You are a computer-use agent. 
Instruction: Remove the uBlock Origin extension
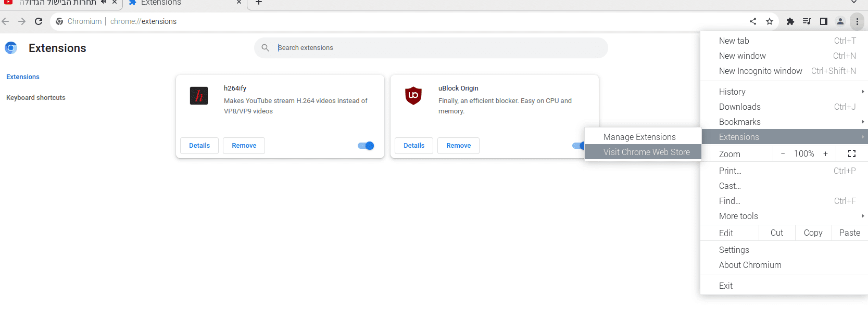point(459,146)
